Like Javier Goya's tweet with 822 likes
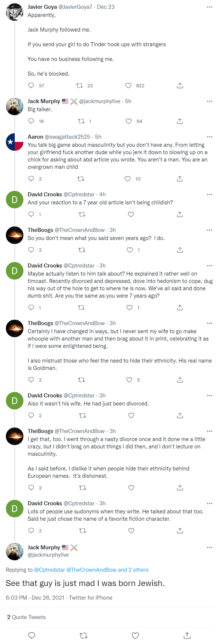This screenshot has width=219, height=644. [128, 85]
